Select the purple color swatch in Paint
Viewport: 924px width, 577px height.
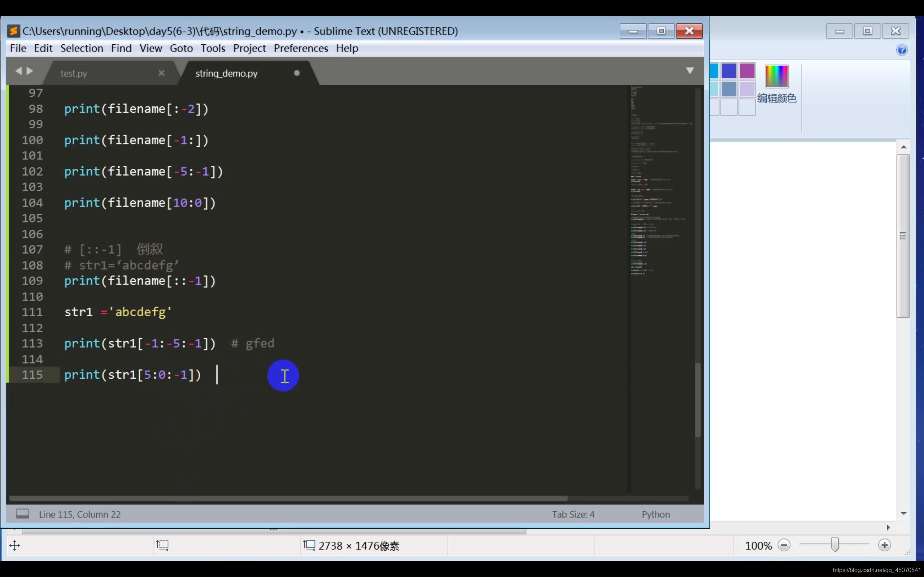(x=747, y=71)
